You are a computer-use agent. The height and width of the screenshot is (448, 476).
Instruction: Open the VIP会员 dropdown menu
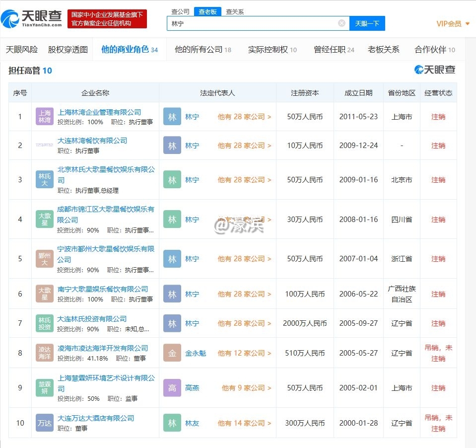[x=453, y=23]
